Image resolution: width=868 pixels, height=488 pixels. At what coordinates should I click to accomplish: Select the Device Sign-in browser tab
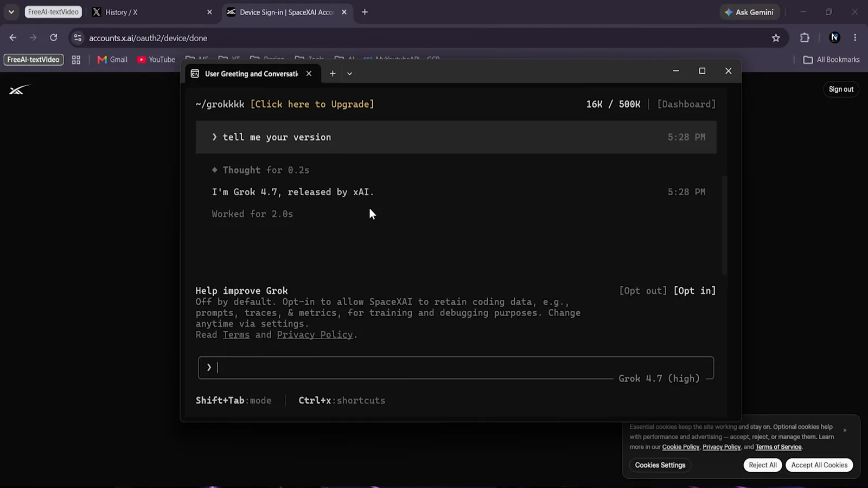286,12
